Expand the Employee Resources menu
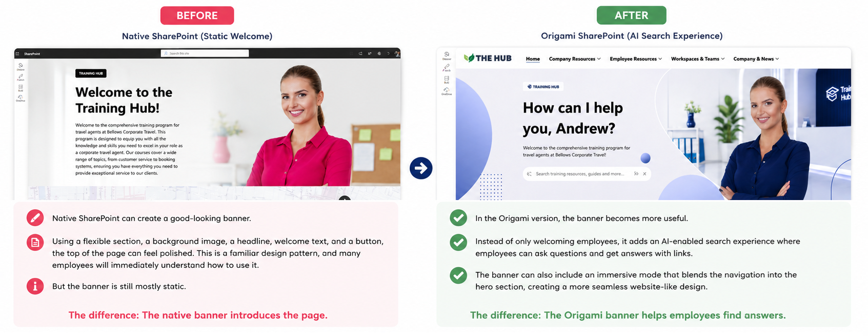This screenshot has height=336, width=868. pos(636,59)
